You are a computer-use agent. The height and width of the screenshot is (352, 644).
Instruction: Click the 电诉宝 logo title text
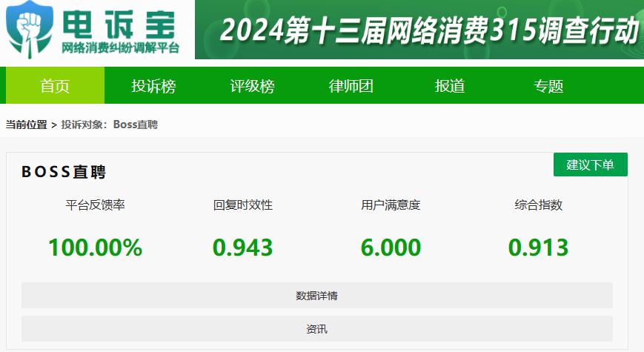[x=119, y=24]
